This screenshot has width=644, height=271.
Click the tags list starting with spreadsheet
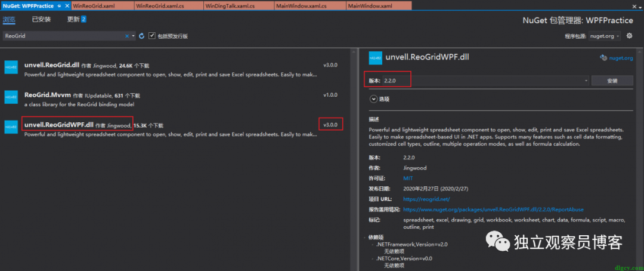[x=514, y=223]
